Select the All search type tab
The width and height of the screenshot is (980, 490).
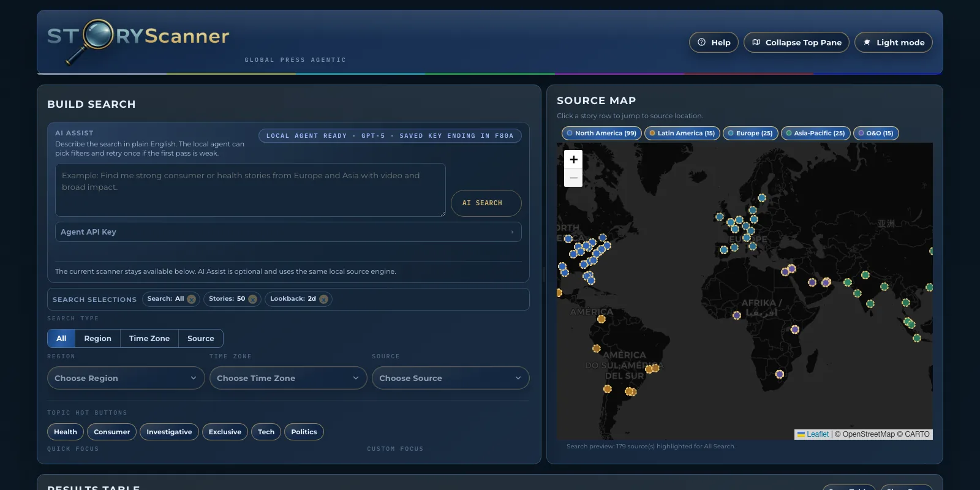click(x=61, y=339)
